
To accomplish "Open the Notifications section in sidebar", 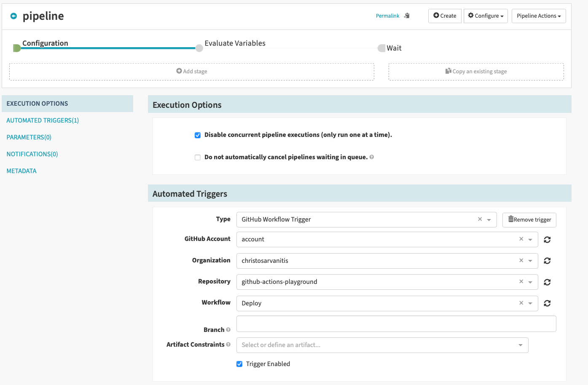I will point(32,154).
